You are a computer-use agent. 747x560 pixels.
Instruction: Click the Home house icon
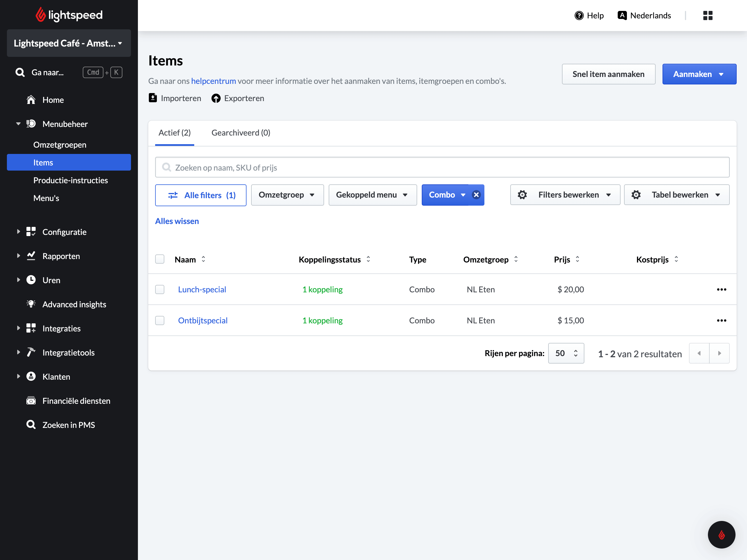(x=31, y=100)
